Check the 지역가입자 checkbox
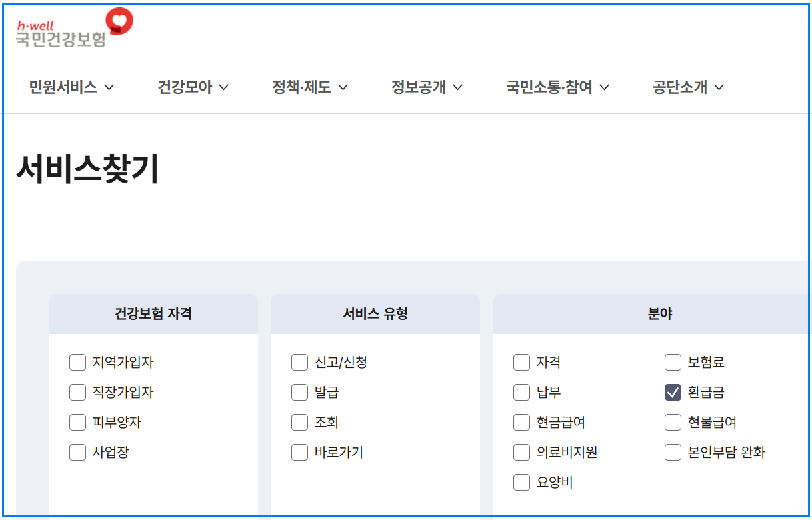812x520 pixels. (77, 362)
